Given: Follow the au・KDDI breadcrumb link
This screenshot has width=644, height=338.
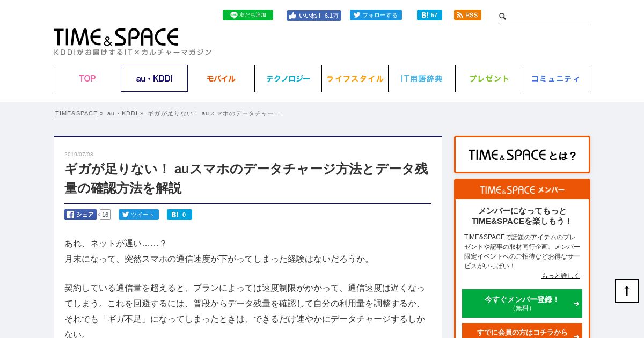Looking at the screenshot, I should click(x=122, y=113).
